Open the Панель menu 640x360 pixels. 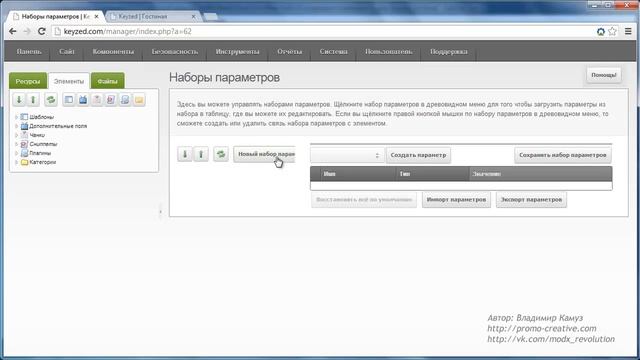[29, 51]
